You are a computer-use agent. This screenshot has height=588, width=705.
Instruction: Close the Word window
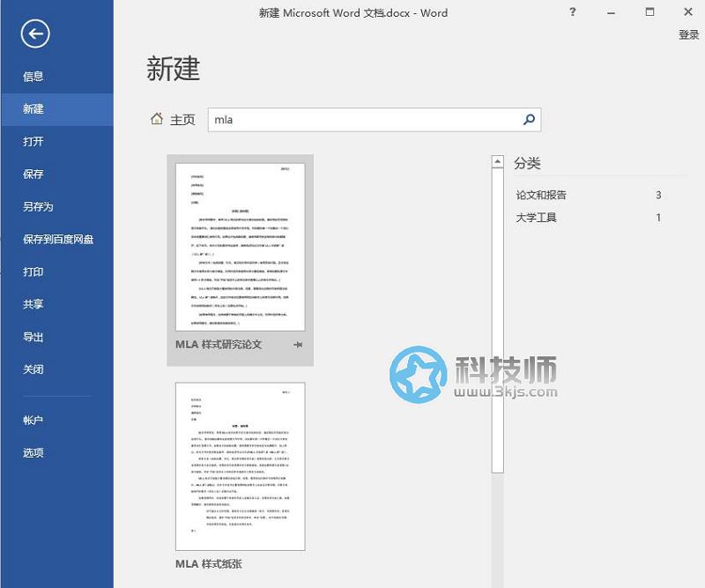(688, 12)
